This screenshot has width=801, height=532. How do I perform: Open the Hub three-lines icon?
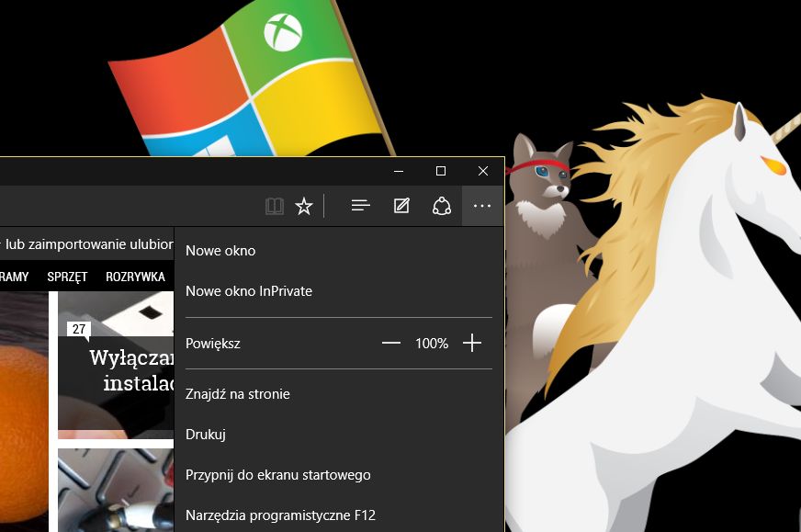[361, 206]
